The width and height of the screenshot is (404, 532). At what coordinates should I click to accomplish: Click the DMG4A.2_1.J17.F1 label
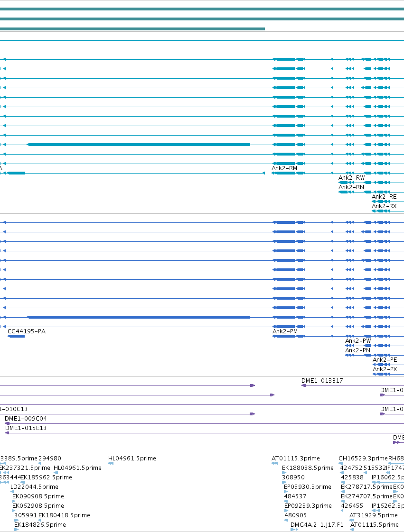click(317, 525)
